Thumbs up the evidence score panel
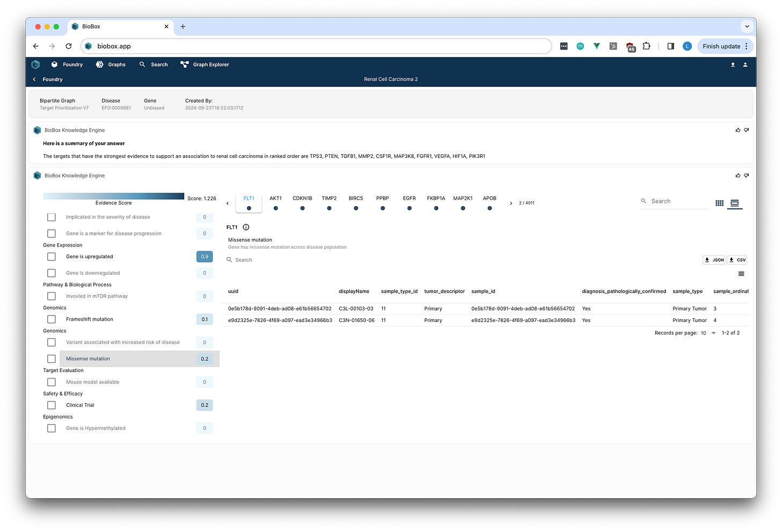This screenshot has height=532, width=782. coord(738,176)
